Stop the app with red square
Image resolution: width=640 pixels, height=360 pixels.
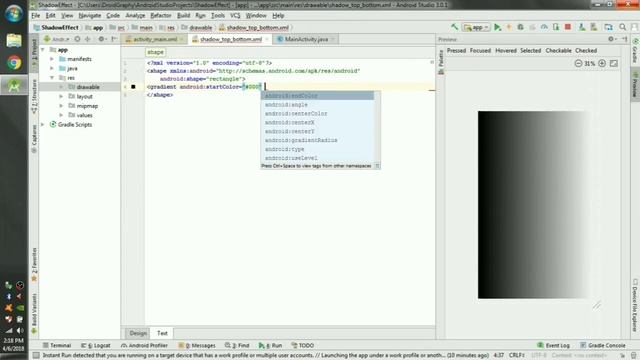pos(568,27)
